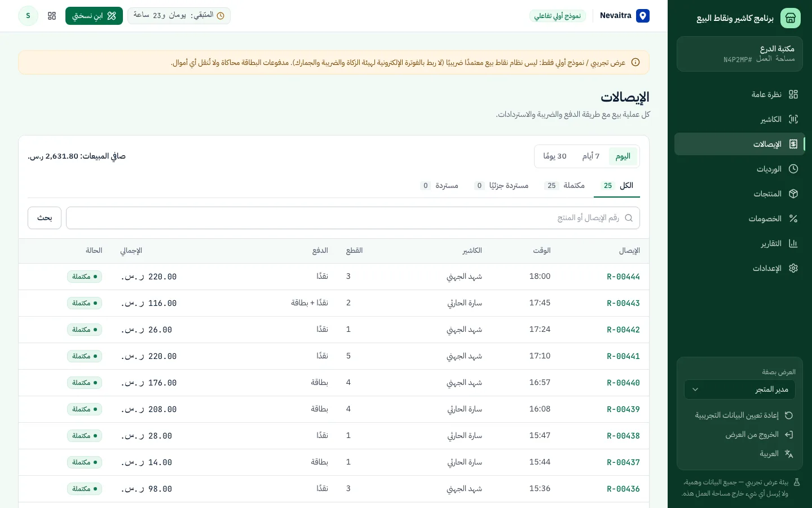Screen dimensions: 812x508
Task: Click the info icon in the demo banner
Action: click(x=636, y=63)
